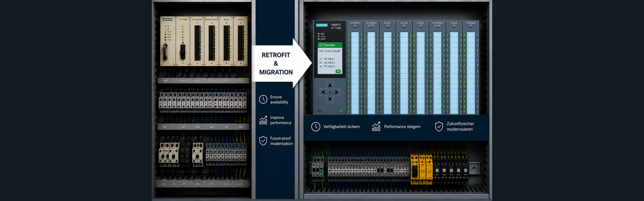This screenshot has width=644, height=201.
Task: Click the Future-proof modernization text
Action: coord(282,141)
